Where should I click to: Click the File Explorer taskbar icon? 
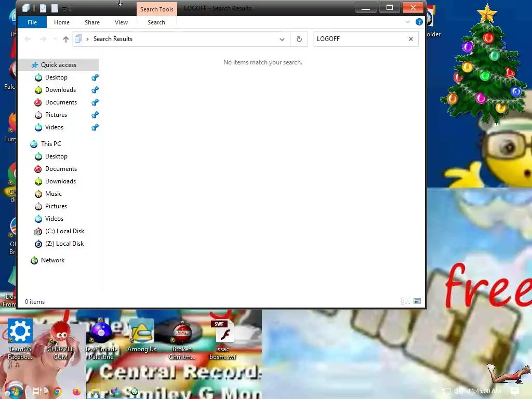96,393
